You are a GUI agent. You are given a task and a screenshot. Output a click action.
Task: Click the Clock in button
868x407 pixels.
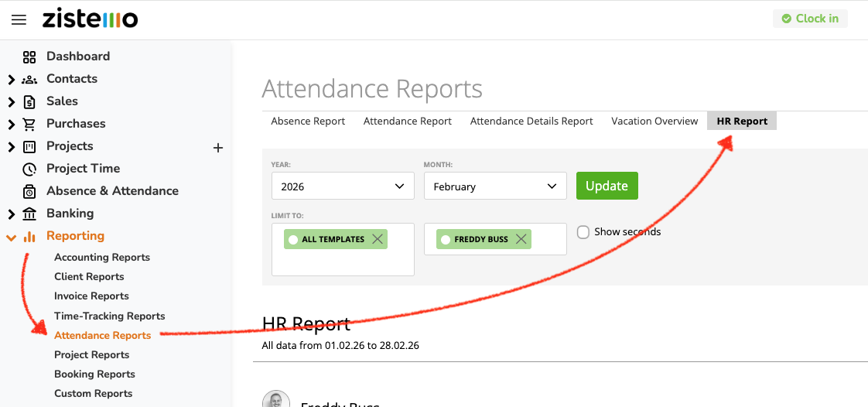pyautogui.click(x=810, y=19)
